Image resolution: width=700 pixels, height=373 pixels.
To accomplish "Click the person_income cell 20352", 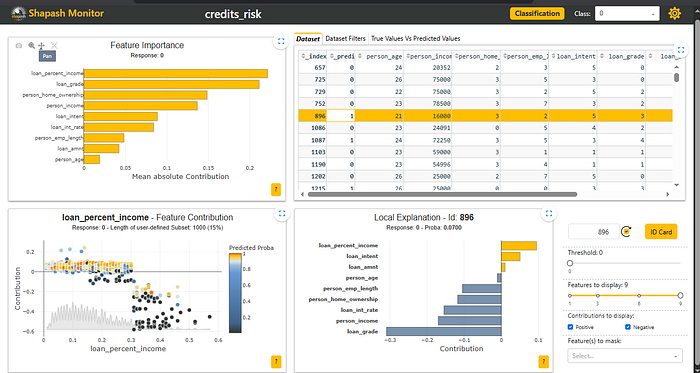I will coord(428,68).
